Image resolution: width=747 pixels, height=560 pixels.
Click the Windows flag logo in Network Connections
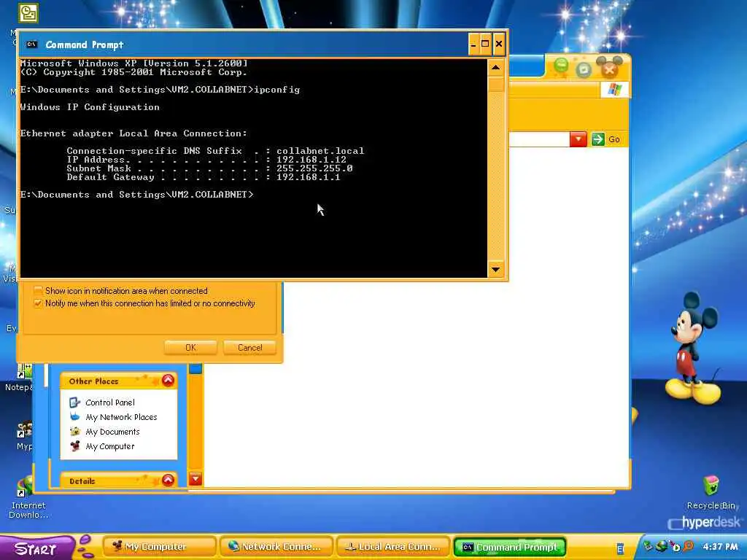(614, 89)
